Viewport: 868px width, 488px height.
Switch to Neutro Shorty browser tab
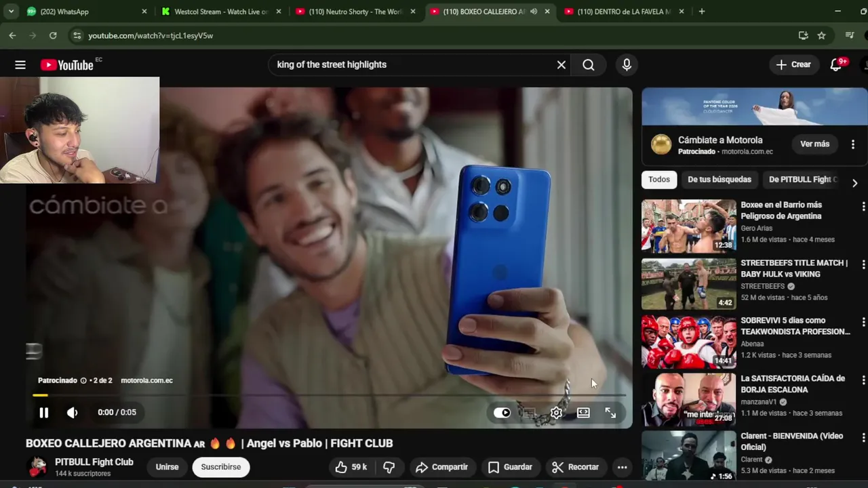356,12
